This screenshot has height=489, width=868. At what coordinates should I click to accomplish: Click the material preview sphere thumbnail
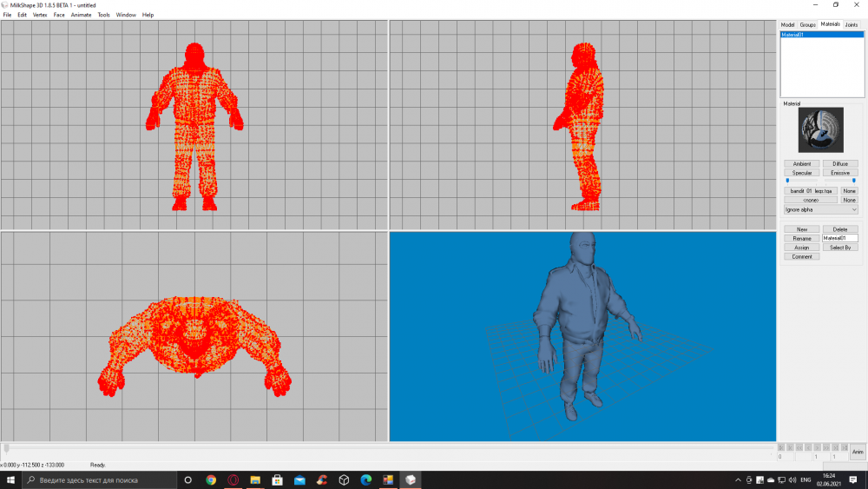pyautogui.click(x=821, y=130)
